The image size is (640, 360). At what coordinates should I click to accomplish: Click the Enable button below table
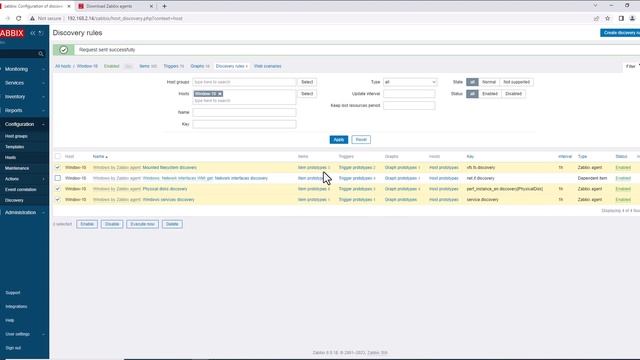[x=87, y=224]
